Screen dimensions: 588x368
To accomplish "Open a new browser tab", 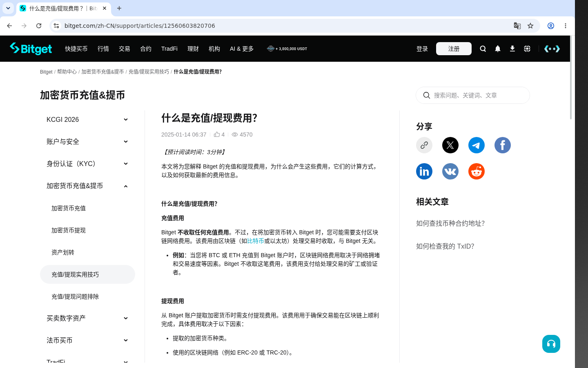I will (x=119, y=8).
